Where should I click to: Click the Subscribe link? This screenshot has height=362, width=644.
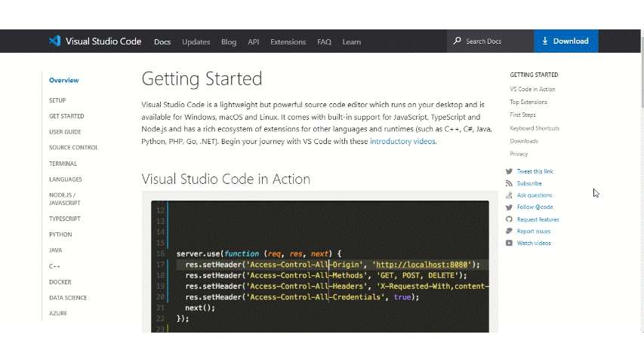pyautogui.click(x=529, y=183)
